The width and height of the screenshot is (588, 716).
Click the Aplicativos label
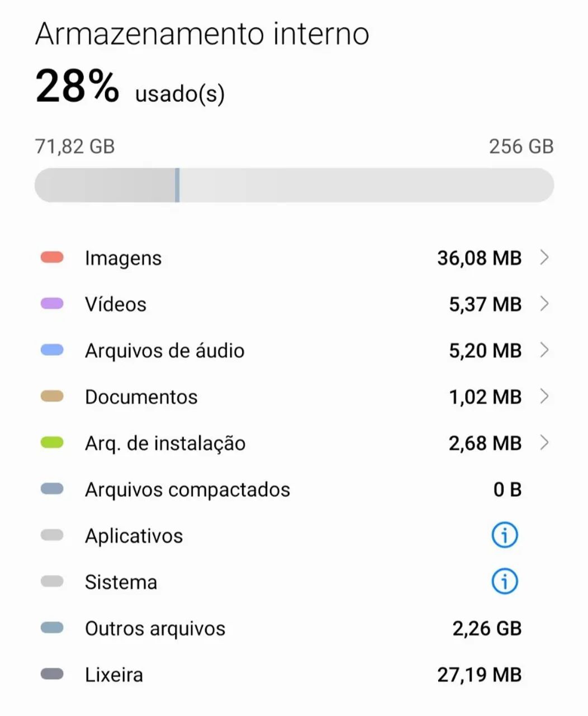coord(134,536)
